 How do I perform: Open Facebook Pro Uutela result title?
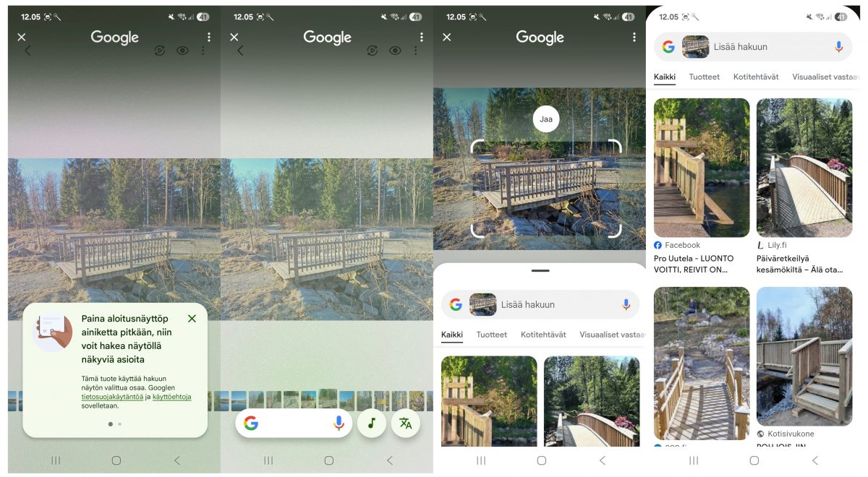[694, 264]
